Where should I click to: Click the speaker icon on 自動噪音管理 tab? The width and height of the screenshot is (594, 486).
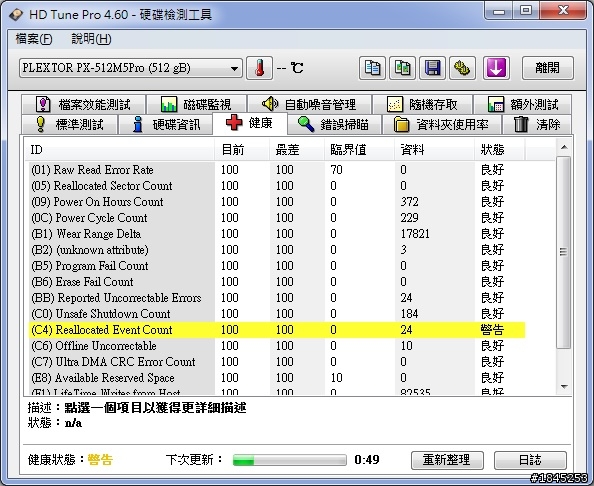pyautogui.click(x=270, y=104)
